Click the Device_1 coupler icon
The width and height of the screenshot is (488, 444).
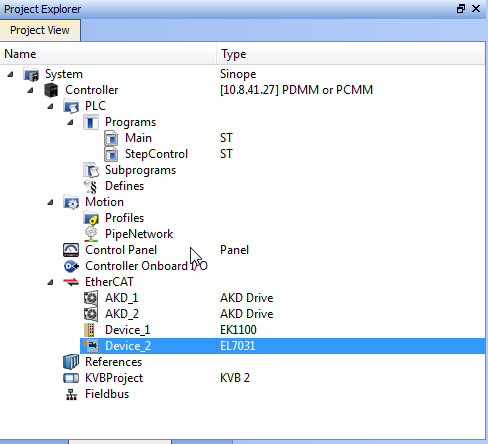pyautogui.click(x=89, y=330)
